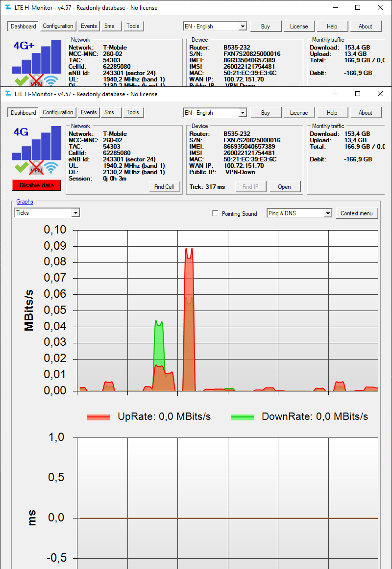
Task: Open the Events tab in back window
Action: pos(89,26)
